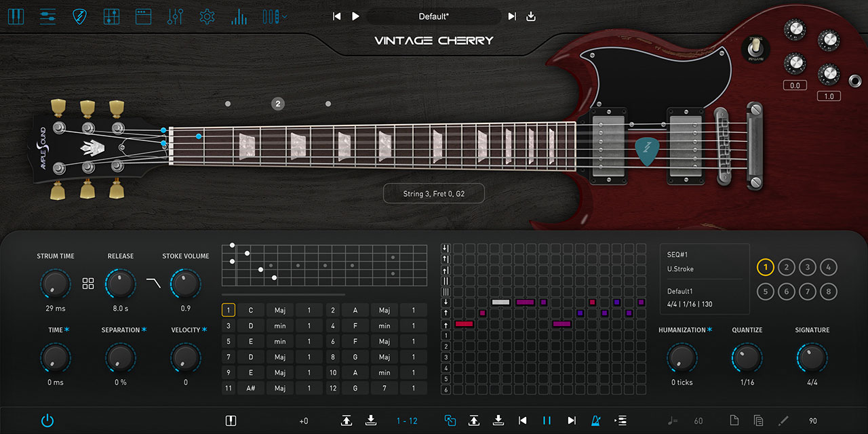Open the vertical faders mixer icon
Image resolution: width=868 pixels, height=434 pixels.
[175, 16]
